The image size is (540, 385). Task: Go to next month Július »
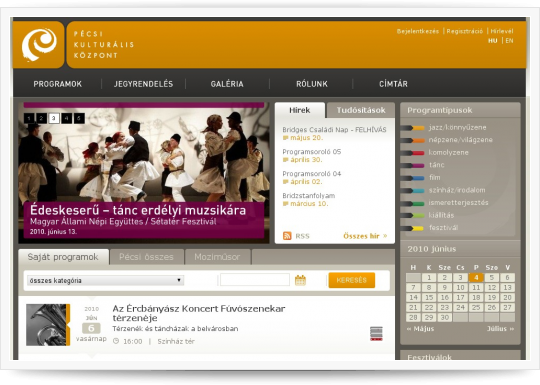coord(500,329)
